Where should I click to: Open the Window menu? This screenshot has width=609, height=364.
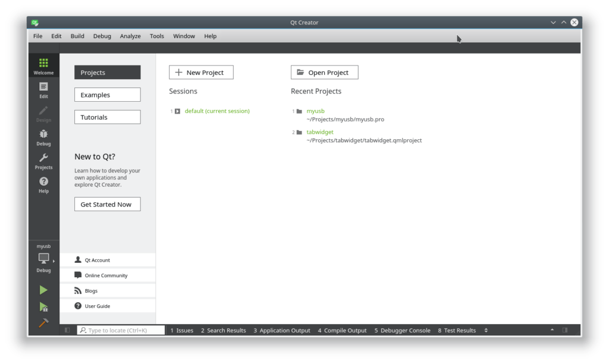tap(184, 36)
